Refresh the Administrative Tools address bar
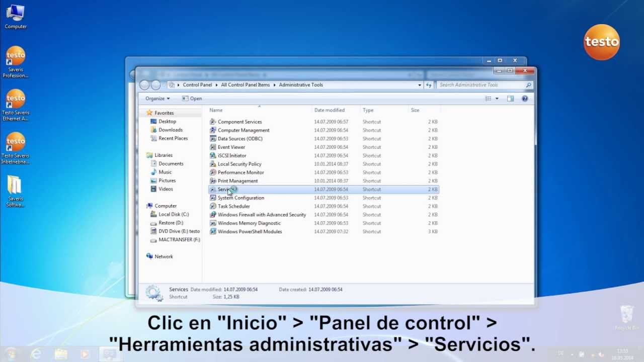The height and width of the screenshot is (362, 644). 429,85
